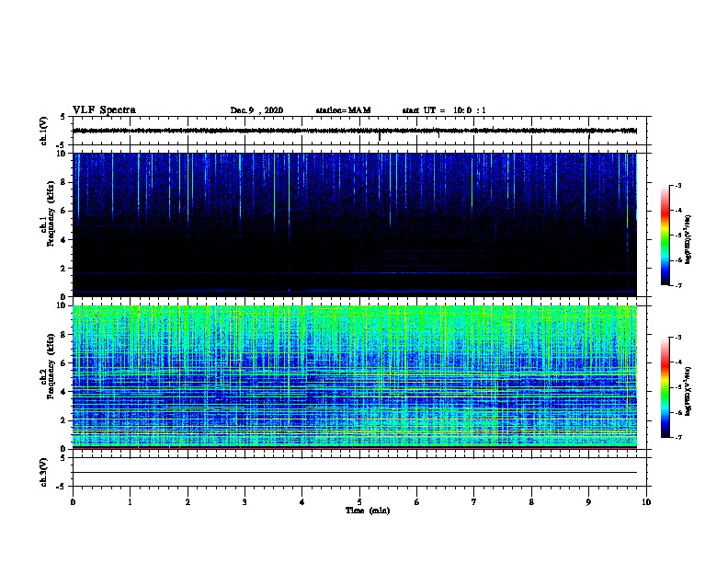This screenshot has width=728, height=563.
Task: Click the "8" frequency tick of ch.1 spectrogram
Action: (64, 182)
